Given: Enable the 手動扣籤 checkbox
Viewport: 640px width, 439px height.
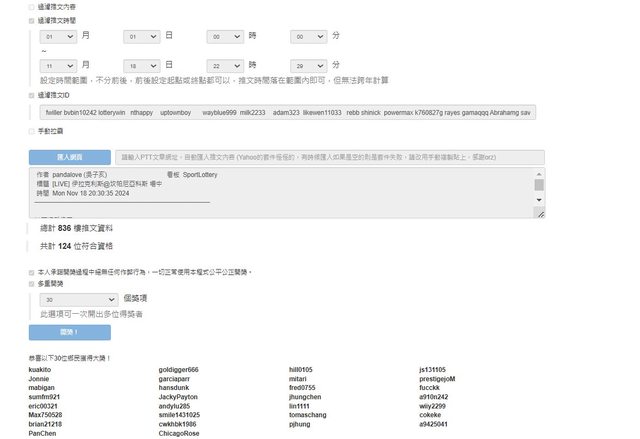Looking at the screenshot, I should 30,130.
